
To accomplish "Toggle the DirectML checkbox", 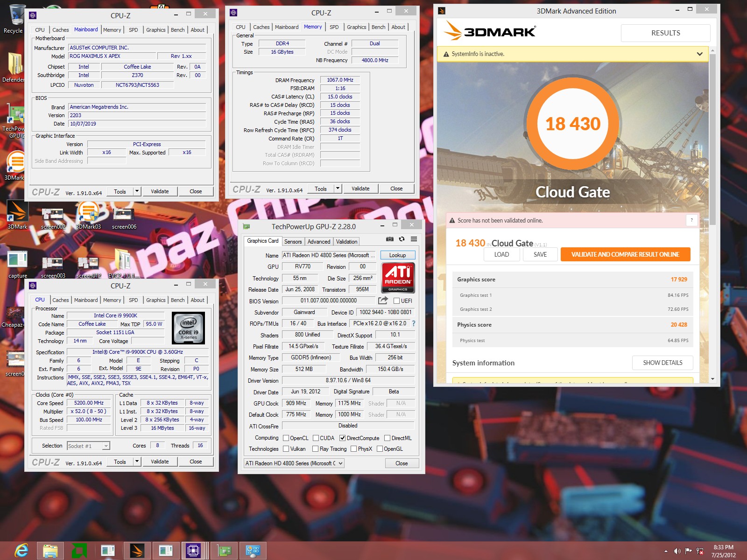I will point(387,438).
